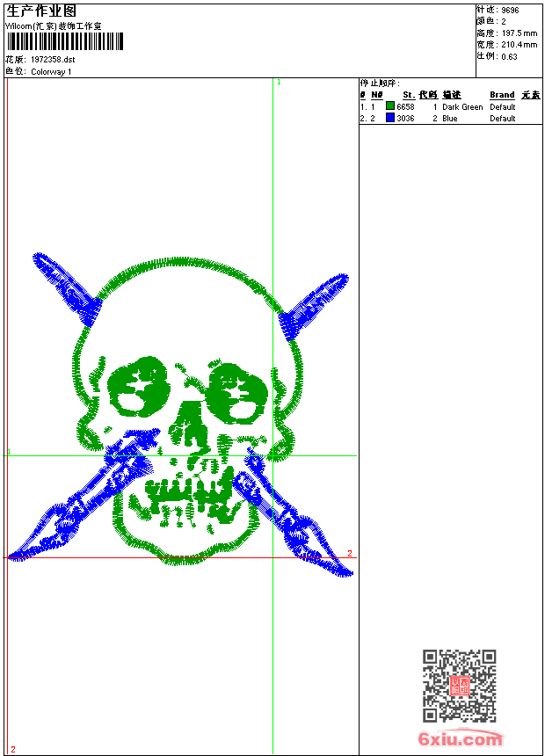Image resolution: width=545 pixels, height=756 pixels.
Task: Click the 'Blue' description cell
Action: click(x=449, y=119)
